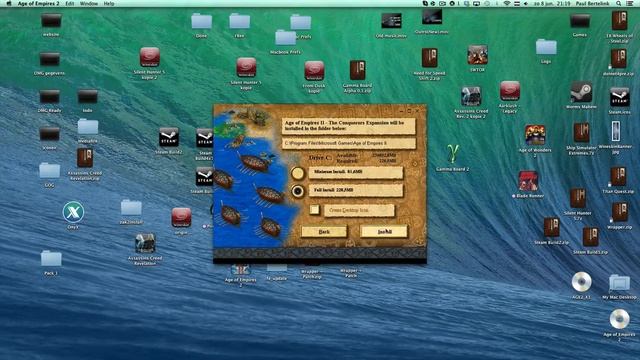The image size is (640, 360).
Task: Select the Worms Mayhem Steam icon
Action: click(581, 92)
